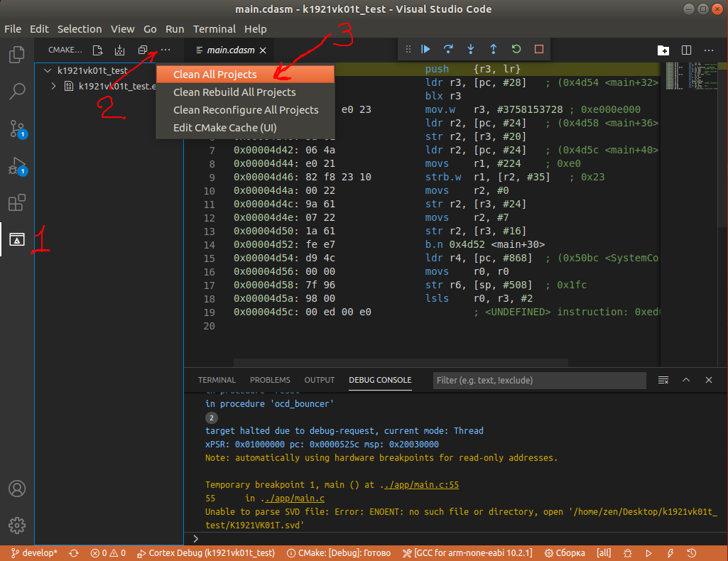The height and width of the screenshot is (561, 728).
Task: Restart the debug session
Action: pos(516,49)
